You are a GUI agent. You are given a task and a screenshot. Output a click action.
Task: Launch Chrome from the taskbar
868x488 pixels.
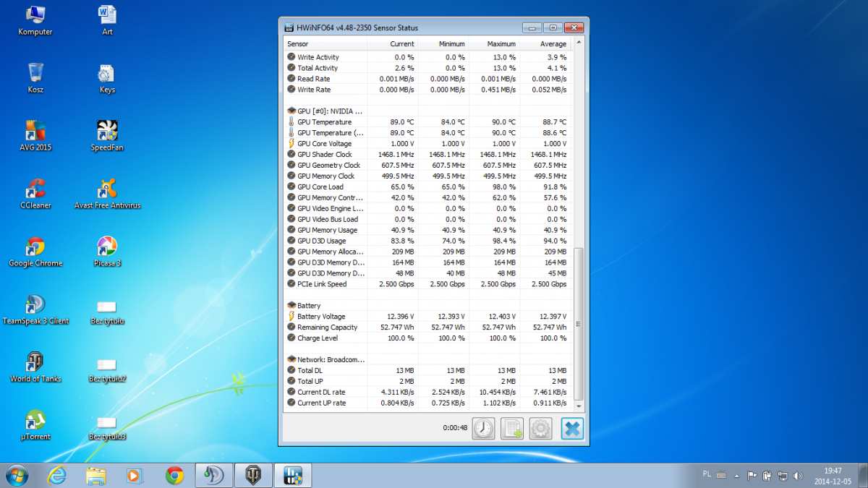(x=174, y=475)
